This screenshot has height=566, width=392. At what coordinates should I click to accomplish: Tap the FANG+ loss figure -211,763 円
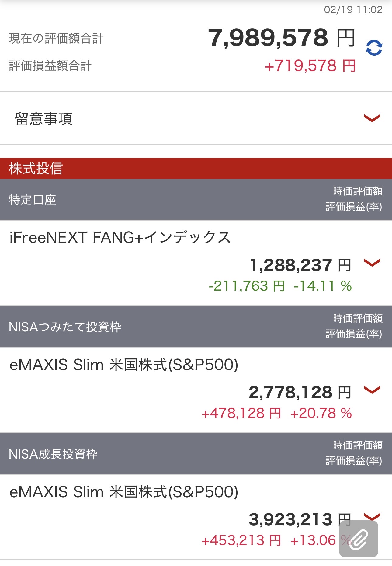click(247, 286)
